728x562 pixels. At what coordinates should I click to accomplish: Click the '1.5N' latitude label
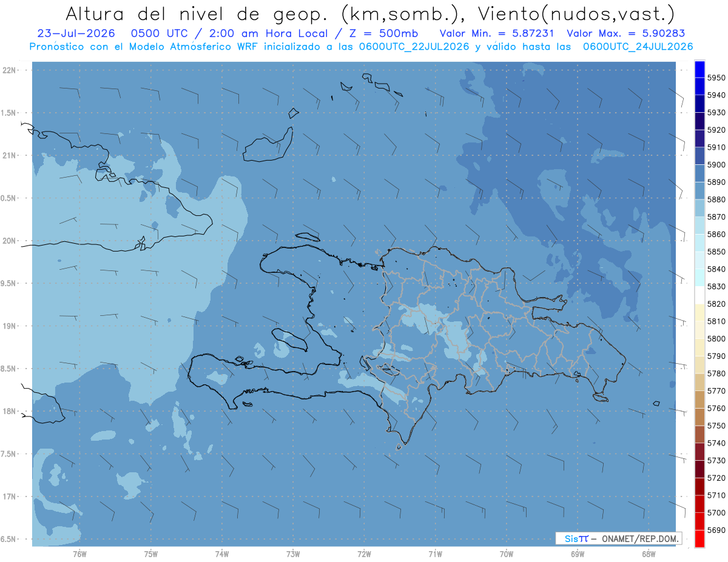coord(8,113)
